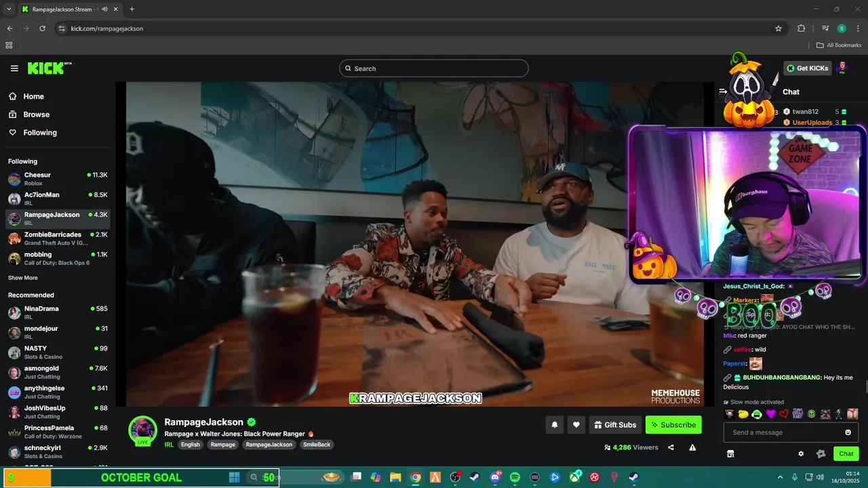Click Get KICKs button

pyautogui.click(x=808, y=68)
